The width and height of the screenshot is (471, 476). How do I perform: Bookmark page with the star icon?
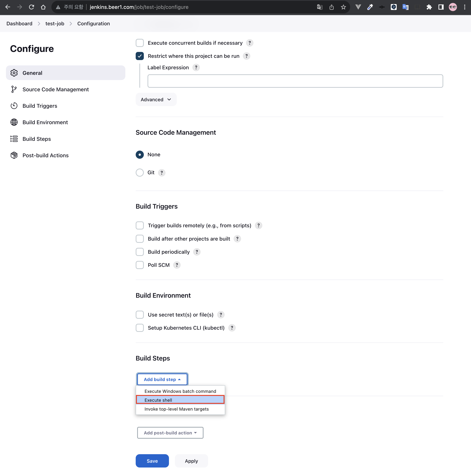(x=343, y=7)
